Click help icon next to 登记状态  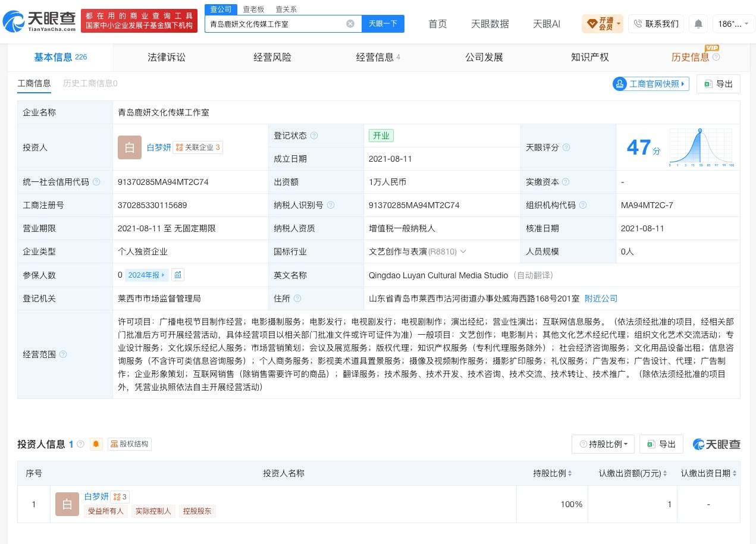point(314,136)
